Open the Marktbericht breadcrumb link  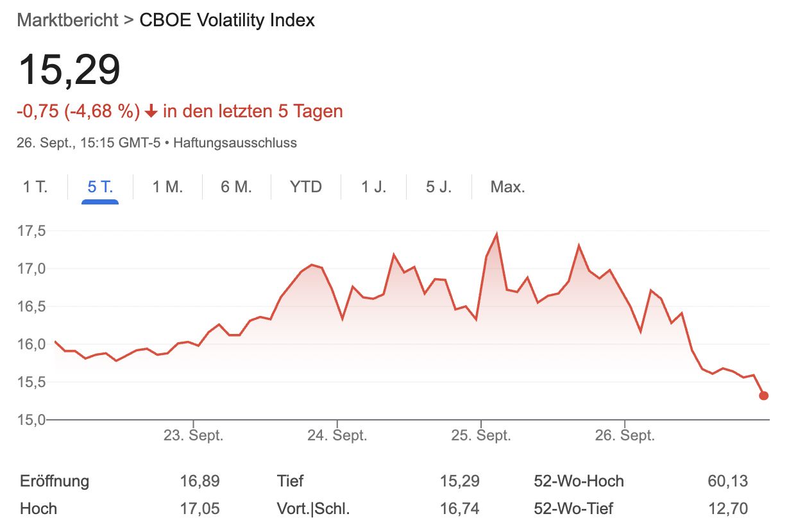click(x=67, y=20)
